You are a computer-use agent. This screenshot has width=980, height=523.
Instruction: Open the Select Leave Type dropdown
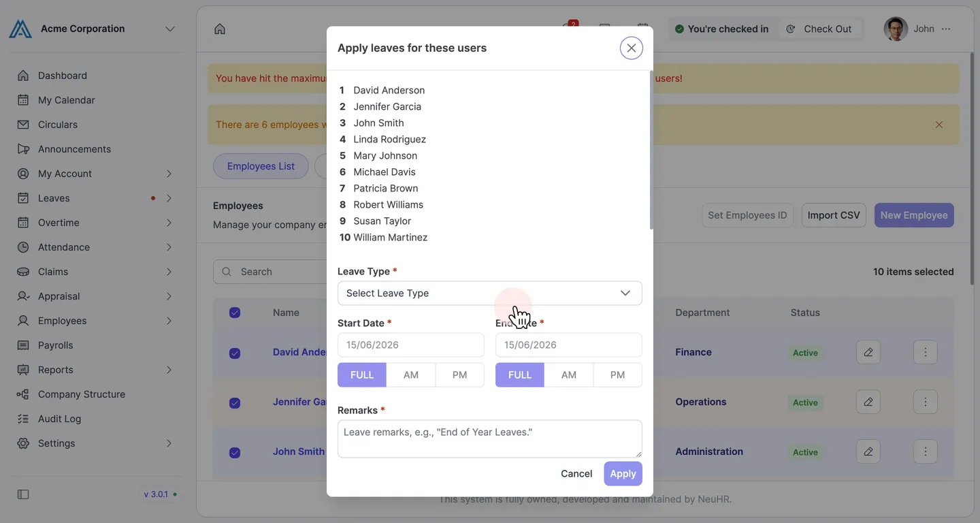pos(490,294)
